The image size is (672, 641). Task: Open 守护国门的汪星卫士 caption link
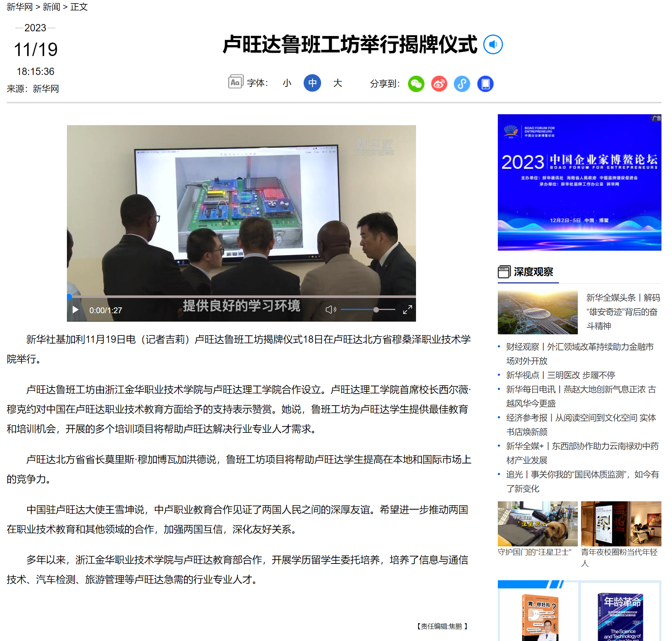[535, 552]
